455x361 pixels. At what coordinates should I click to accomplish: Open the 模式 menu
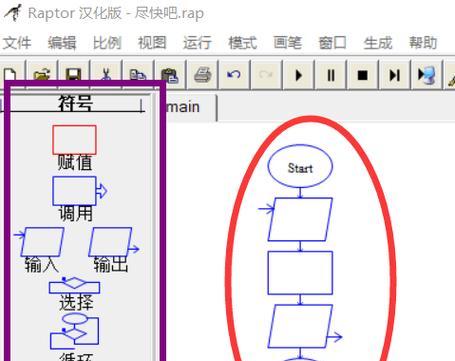(x=243, y=43)
